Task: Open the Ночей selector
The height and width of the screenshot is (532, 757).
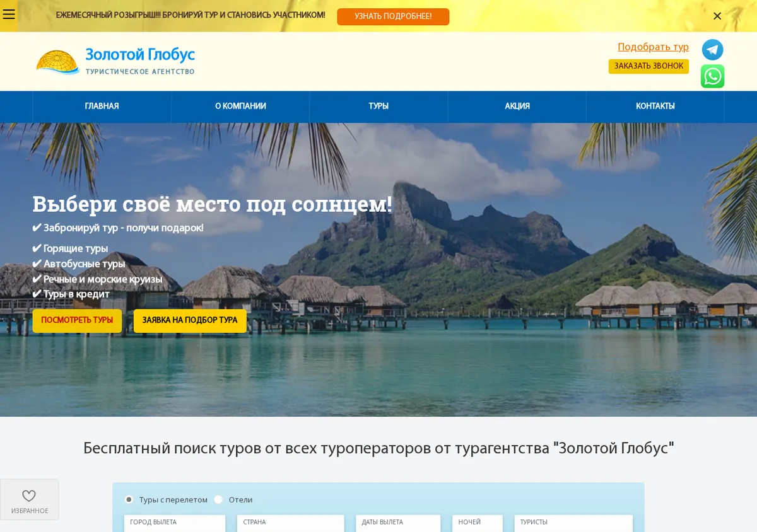Action: [x=478, y=523]
